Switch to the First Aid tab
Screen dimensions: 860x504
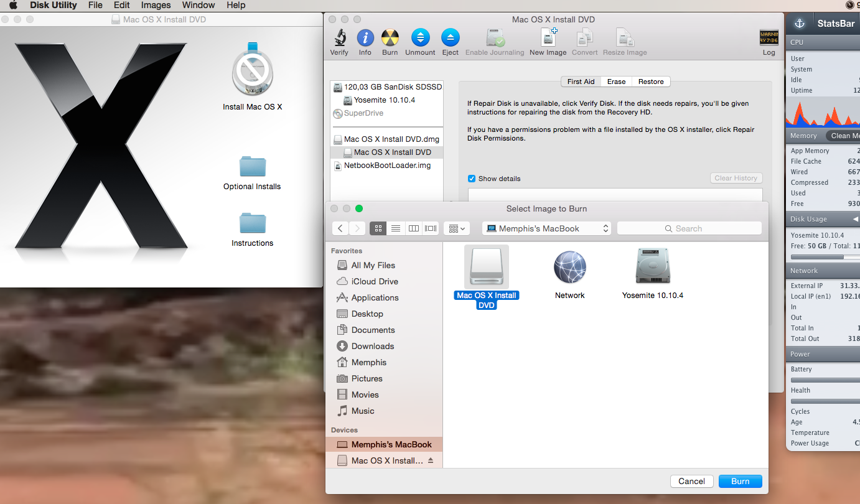(x=581, y=82)
